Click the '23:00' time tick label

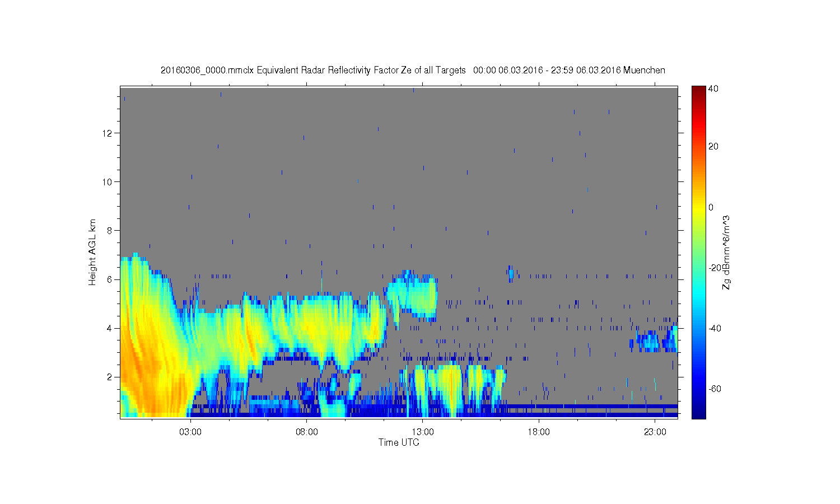[655, 432]
